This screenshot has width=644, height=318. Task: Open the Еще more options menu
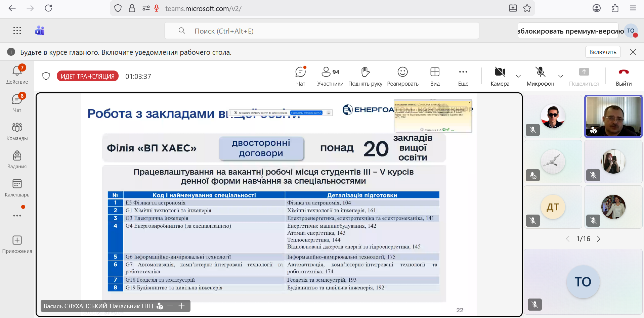463,76
